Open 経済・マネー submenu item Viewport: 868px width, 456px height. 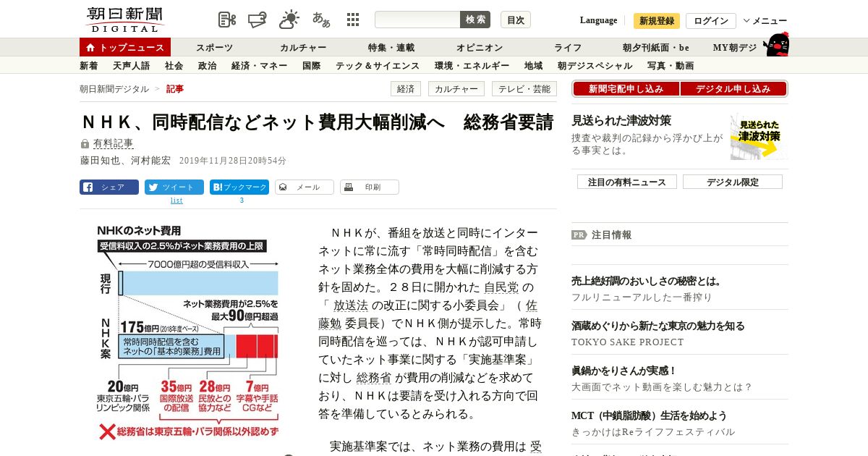click(x=259, y=66)
